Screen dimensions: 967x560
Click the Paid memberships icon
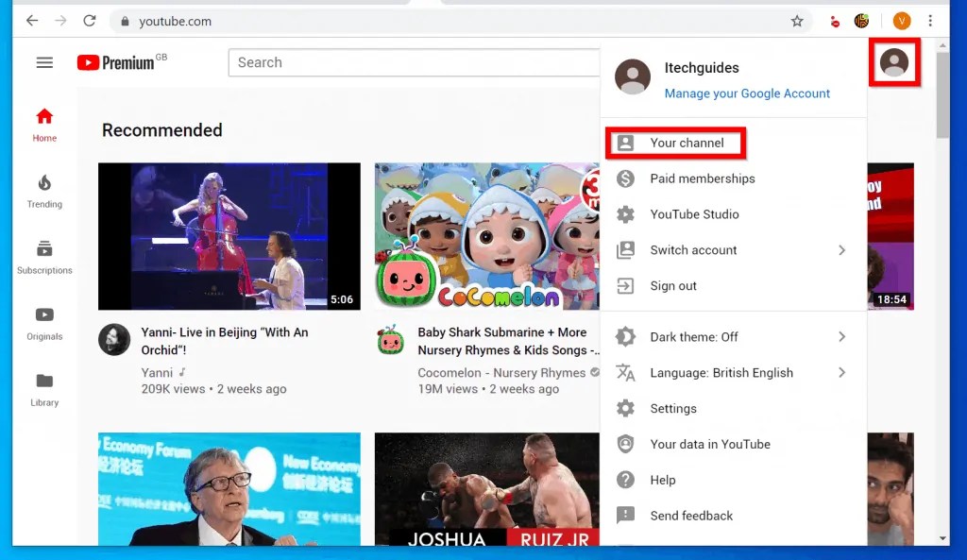624,178
